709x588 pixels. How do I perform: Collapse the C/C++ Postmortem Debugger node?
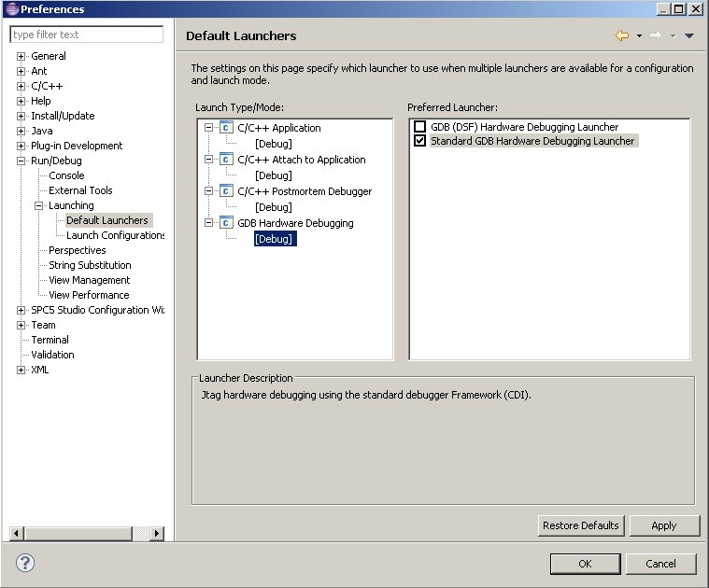point(208,191)
